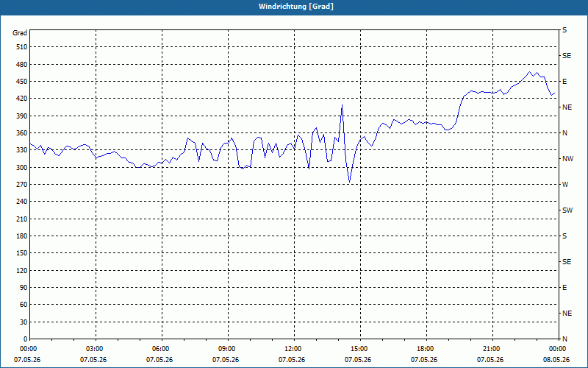Select the 08.05.26 date label
588x368 pixels.
[x=556, y=360]
